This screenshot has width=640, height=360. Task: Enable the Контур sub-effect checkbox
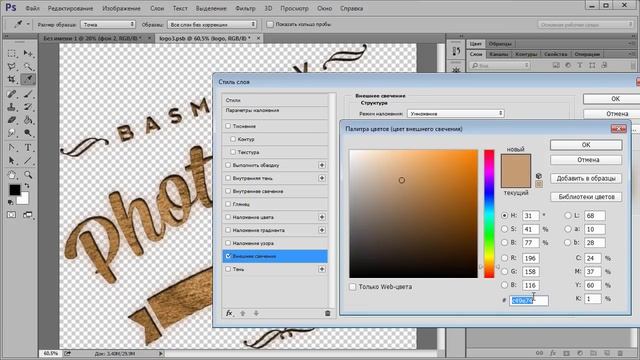233,139
